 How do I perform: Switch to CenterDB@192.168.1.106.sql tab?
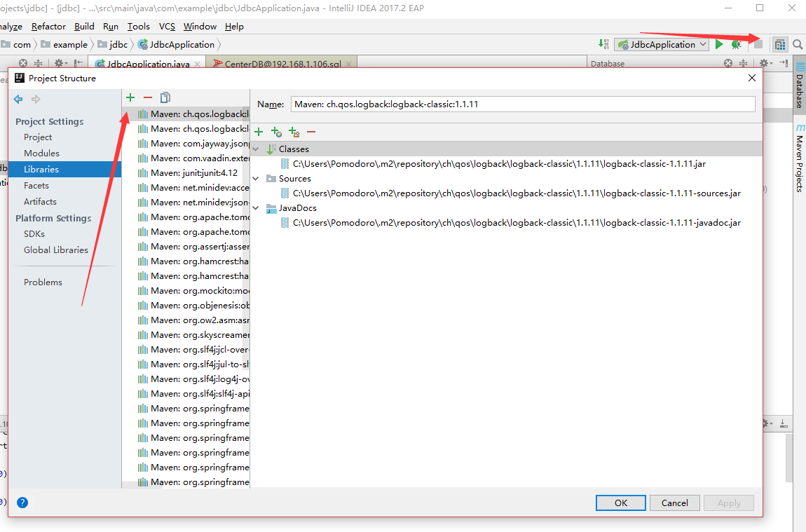click(x=282, y=64)
